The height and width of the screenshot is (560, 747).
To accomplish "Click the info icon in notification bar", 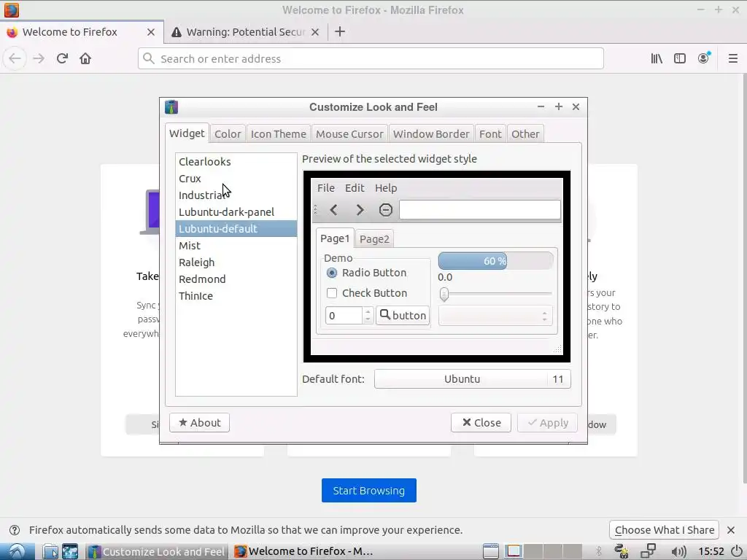I will pos(15,530).
